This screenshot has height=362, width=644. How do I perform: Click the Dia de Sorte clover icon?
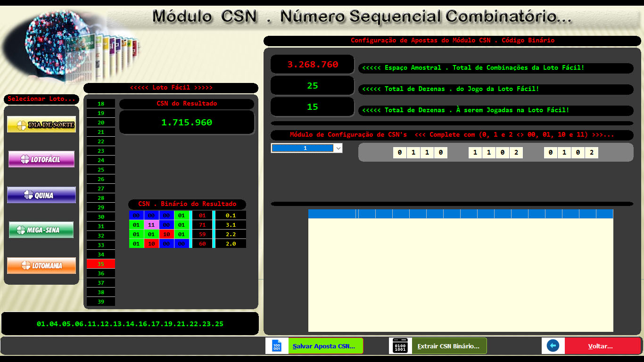tap(22, 125)
